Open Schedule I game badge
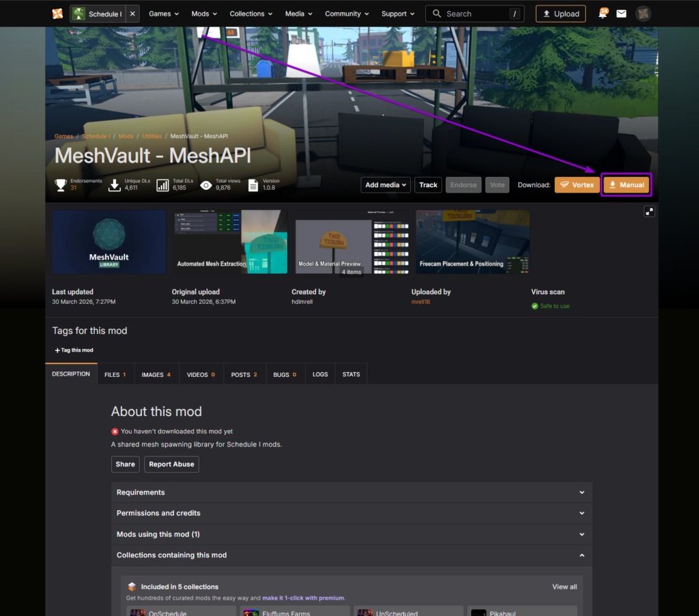The image size is (699, 616). [98, 14]
